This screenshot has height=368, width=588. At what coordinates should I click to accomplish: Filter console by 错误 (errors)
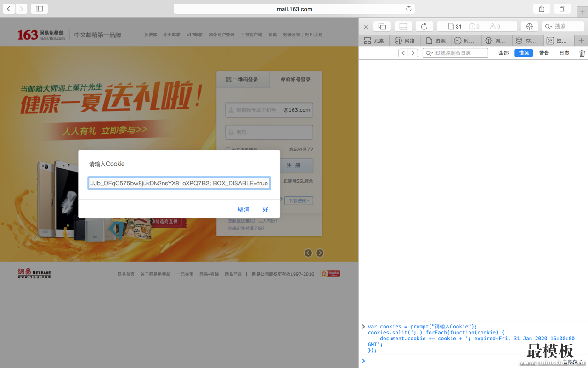(524, 53)
